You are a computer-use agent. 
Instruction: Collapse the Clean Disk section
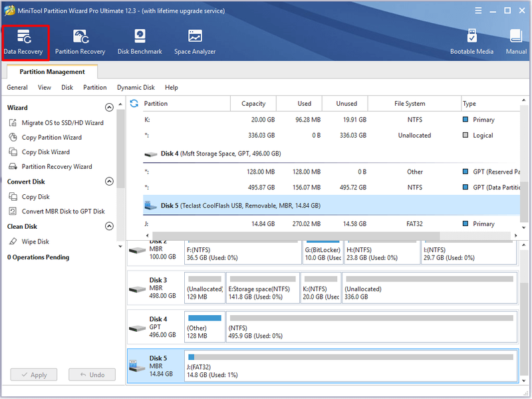pos(109,226)
